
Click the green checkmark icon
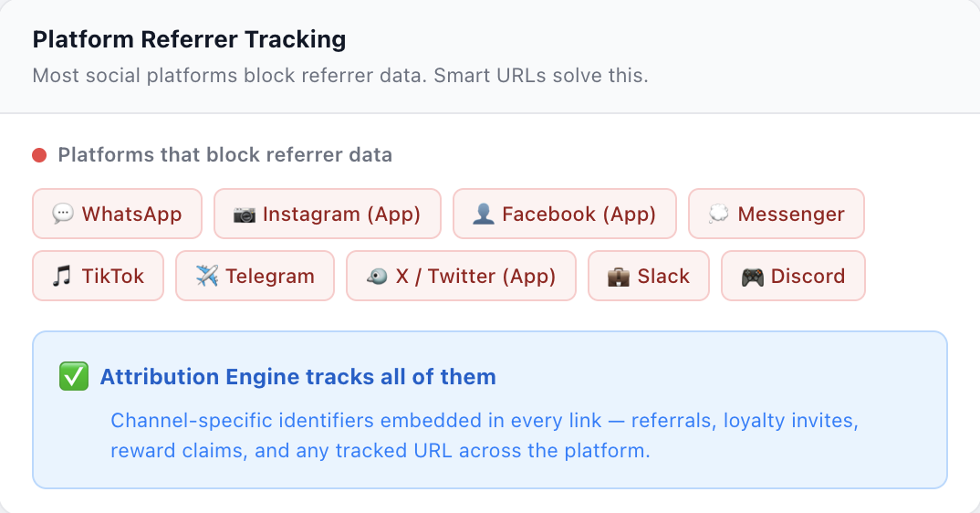click(x=73, y=377)
